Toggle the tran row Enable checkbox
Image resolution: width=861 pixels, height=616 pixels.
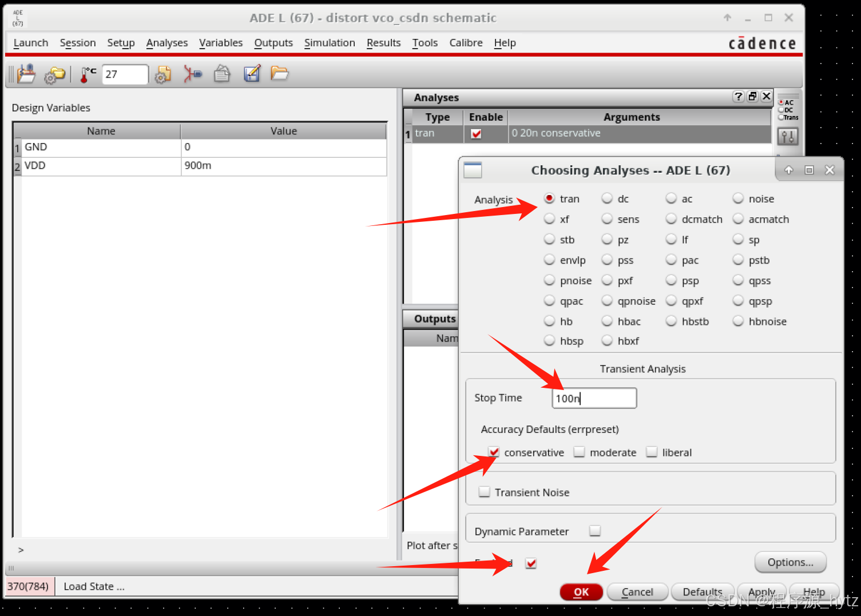click(476, 134)
